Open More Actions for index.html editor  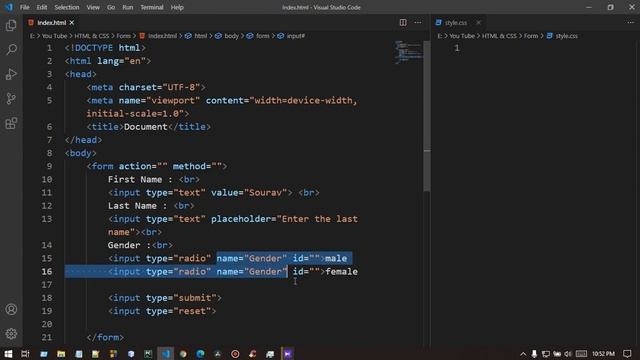[x=418, y=22]
